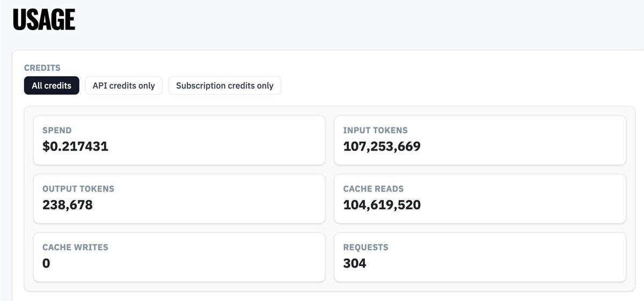Select the 107,253,669 input tokens value
This screenshot has height=301, width=644.
(x=382, y=146)
